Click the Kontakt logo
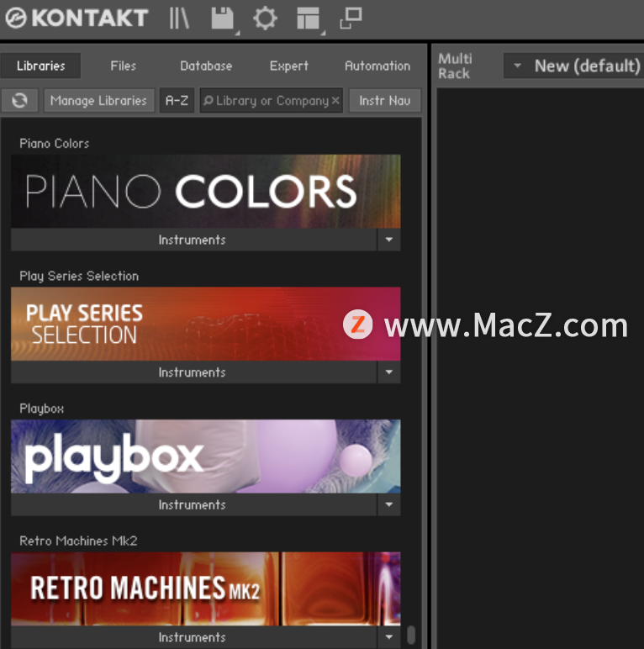 (77, 18)
